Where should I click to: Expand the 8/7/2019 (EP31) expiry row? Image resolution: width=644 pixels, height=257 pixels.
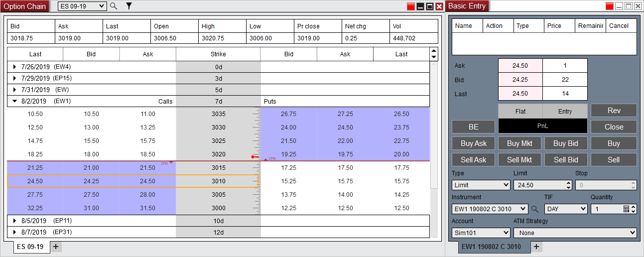point(15,232)
